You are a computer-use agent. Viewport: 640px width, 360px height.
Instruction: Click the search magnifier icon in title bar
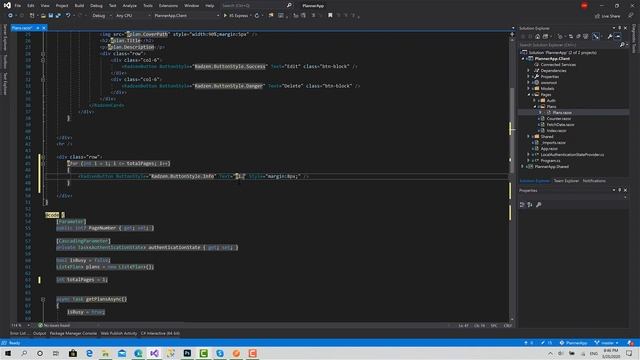[x=289, y=5]
